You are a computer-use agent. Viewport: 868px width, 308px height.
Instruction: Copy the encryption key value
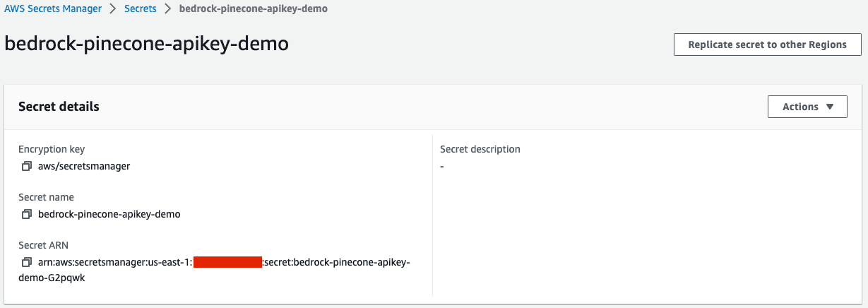click(27, 166)
